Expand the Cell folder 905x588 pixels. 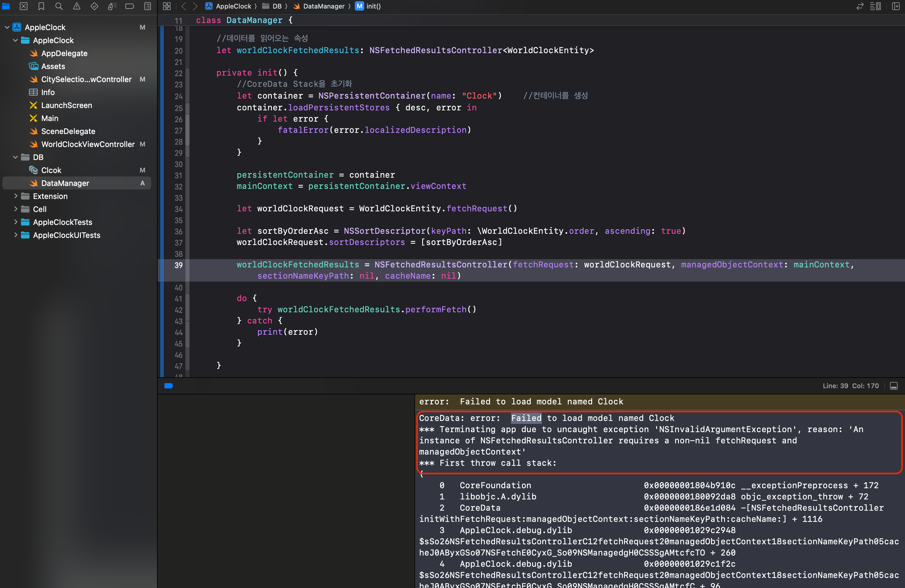pyautogui.click(x=16, y=209)
